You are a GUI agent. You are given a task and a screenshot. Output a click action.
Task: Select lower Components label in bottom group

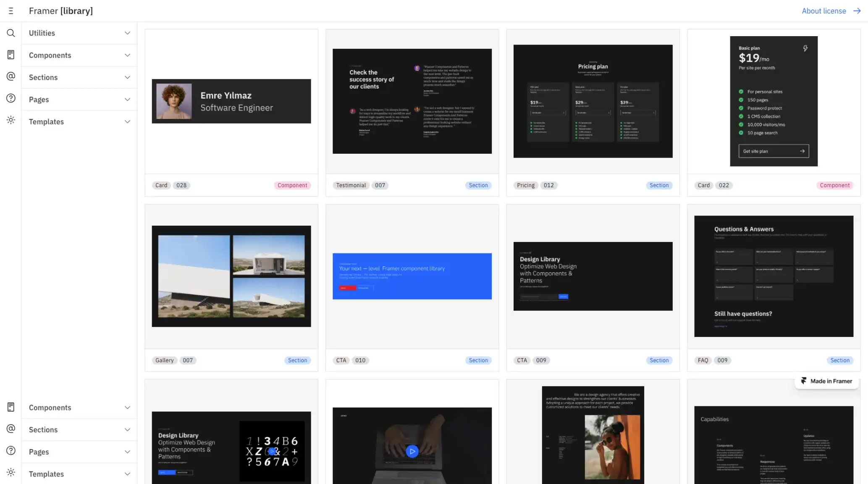(50, 408)
